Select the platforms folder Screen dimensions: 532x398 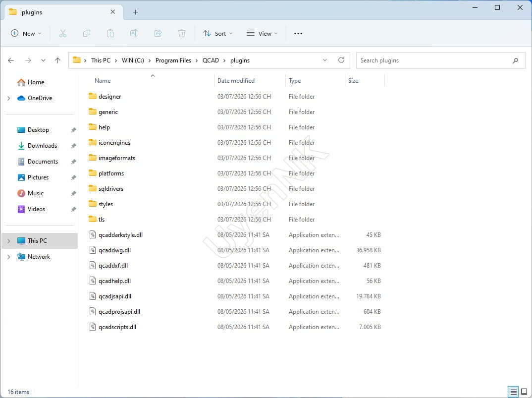point(111,173)
